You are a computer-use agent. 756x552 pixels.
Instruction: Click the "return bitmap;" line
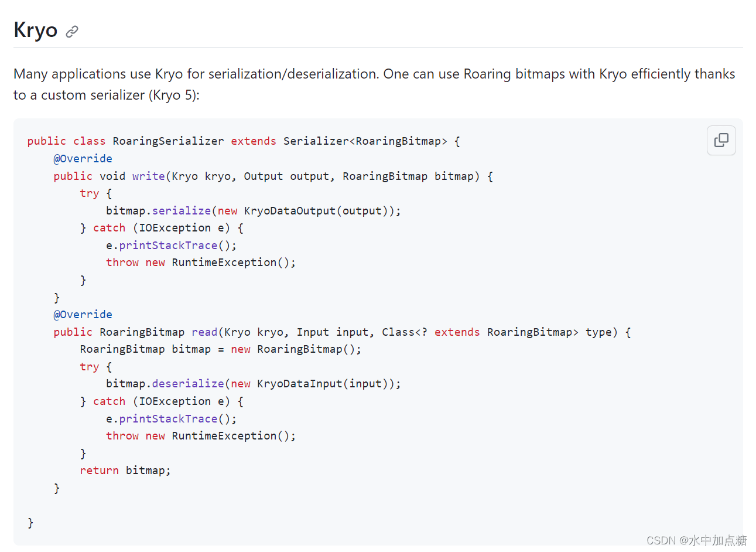125,471
